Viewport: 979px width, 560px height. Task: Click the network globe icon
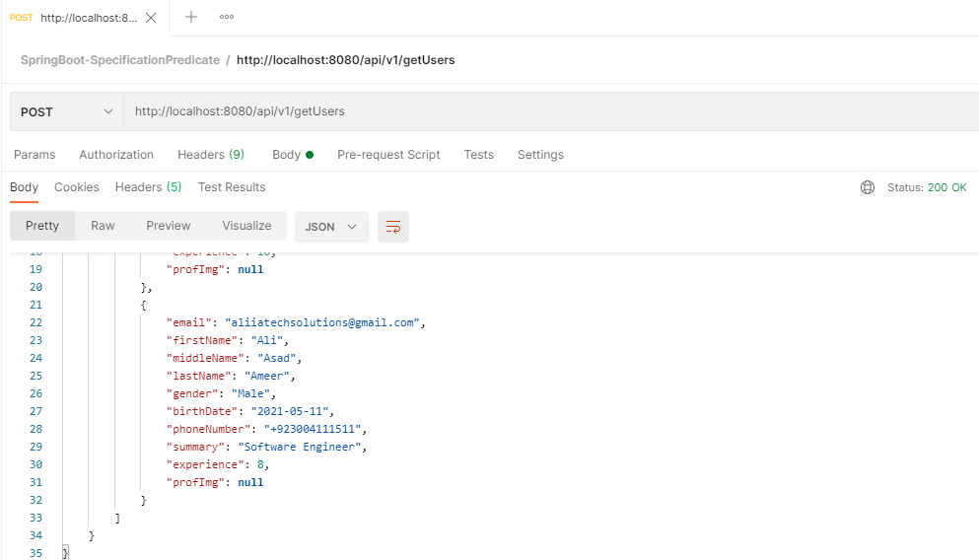(x=868, y=187)
